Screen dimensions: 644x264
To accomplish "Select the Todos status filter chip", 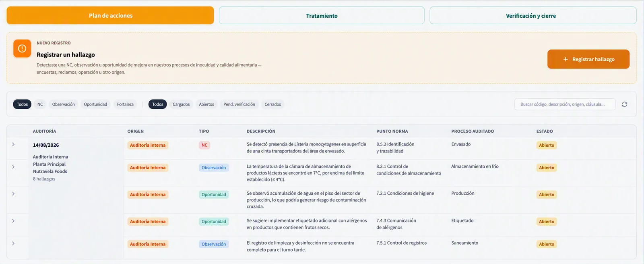I will click(158, 104).
